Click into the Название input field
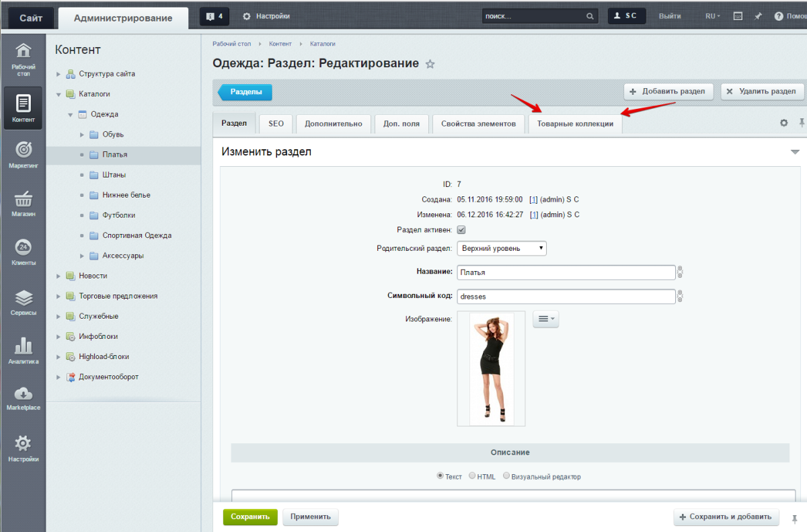Viewport: 807px width, 532px height. 566,272
